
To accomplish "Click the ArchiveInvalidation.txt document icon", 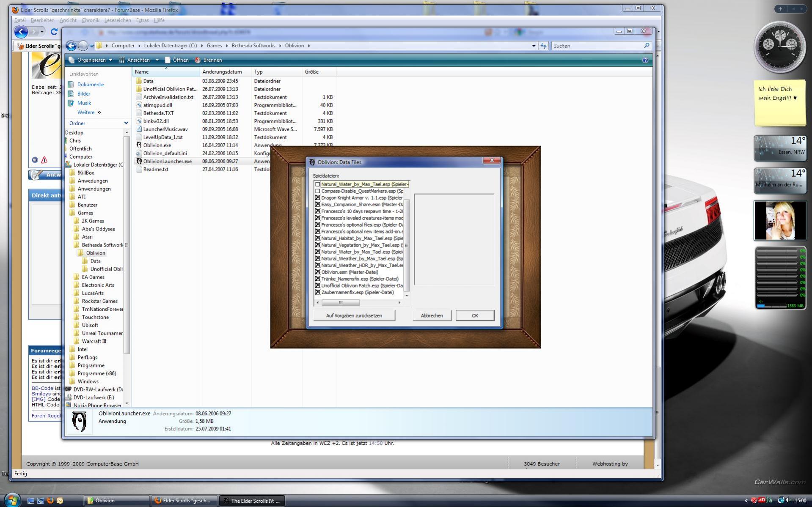I will tap(139, 97).
